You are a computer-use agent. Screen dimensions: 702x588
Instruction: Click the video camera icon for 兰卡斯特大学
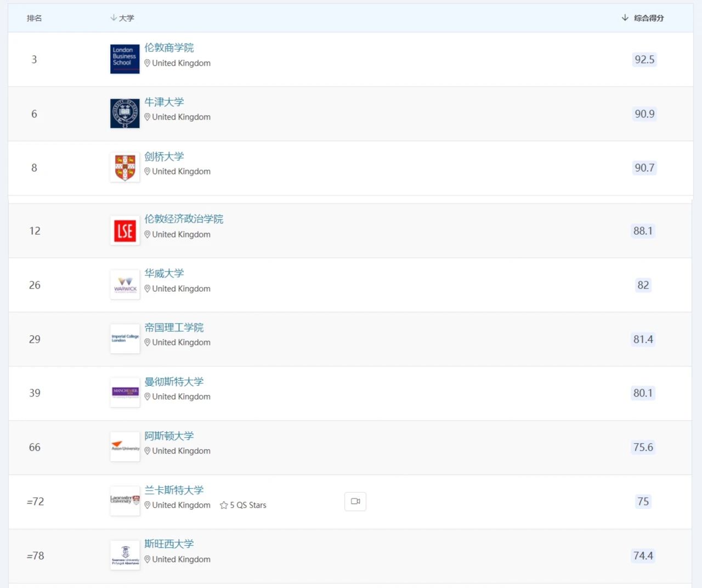click(x=355, y=501)
